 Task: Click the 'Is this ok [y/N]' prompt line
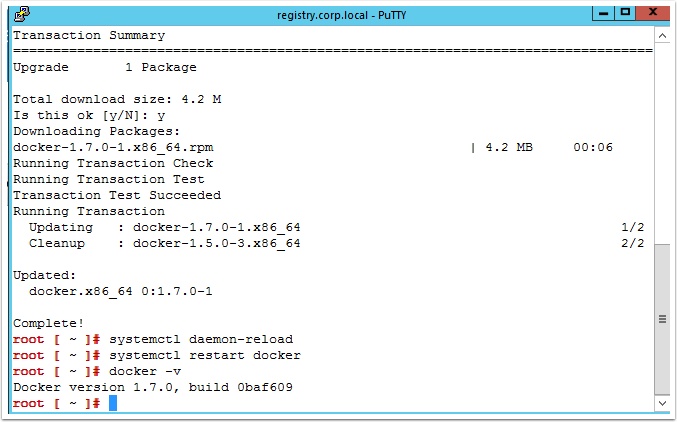(89, 115)
